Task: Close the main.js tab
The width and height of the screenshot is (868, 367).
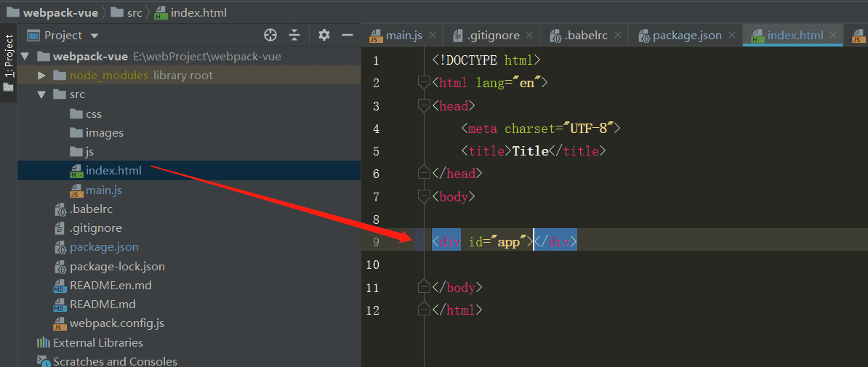Action: pos(433,36)
